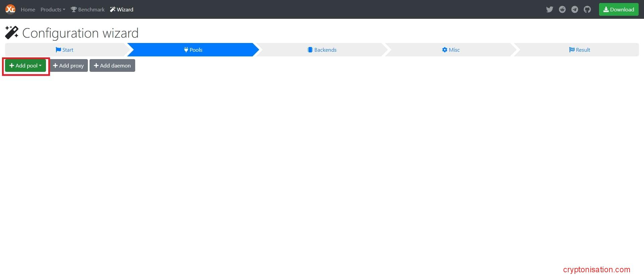Go to the Home page
This screenshot has height=280, width=644.
tap(28, 9)
